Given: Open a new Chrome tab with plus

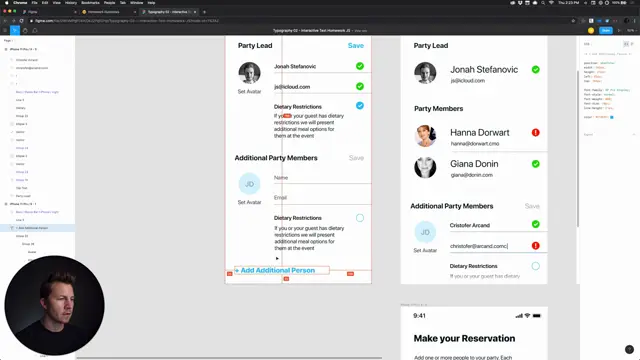Looking at the screenshot, I should 204,12.
